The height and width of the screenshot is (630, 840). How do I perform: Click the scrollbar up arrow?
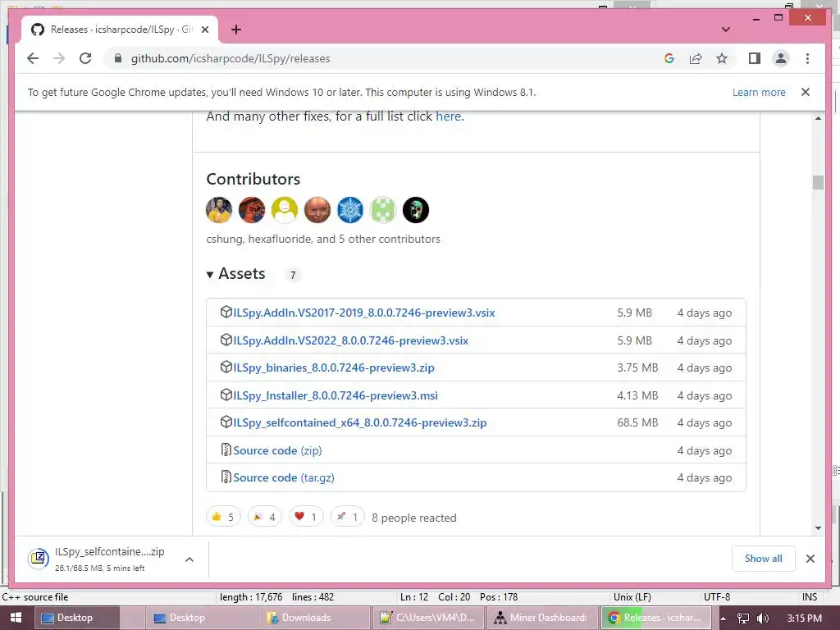pyautogui.click(x=818, y=118)
